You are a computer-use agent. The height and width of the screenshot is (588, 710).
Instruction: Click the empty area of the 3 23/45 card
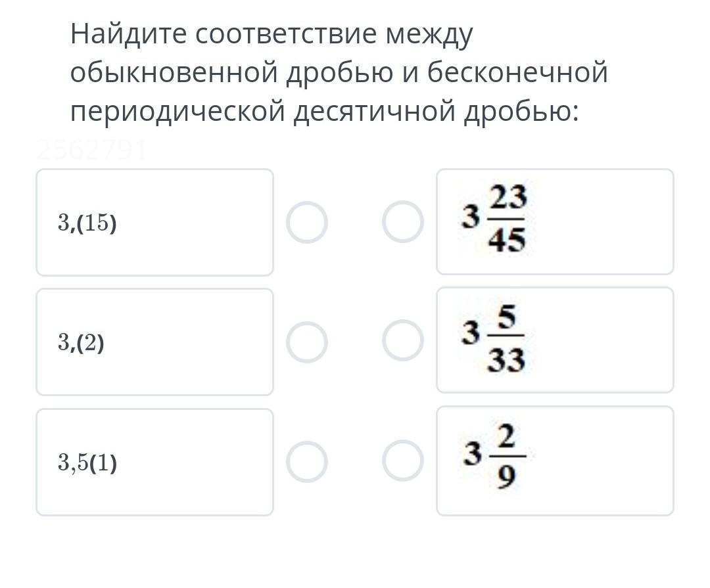click(602, 222)
